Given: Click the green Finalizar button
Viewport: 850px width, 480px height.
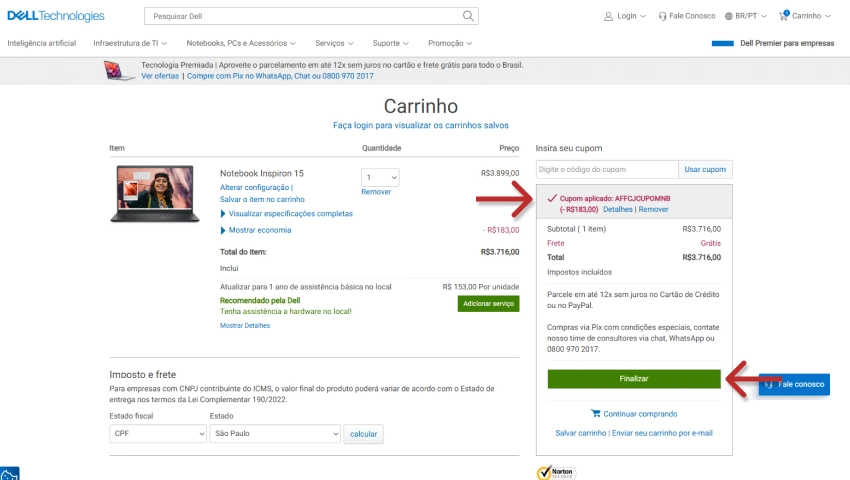Looking at the screenshot, I should pyautogui.click(x=634, y=379).
